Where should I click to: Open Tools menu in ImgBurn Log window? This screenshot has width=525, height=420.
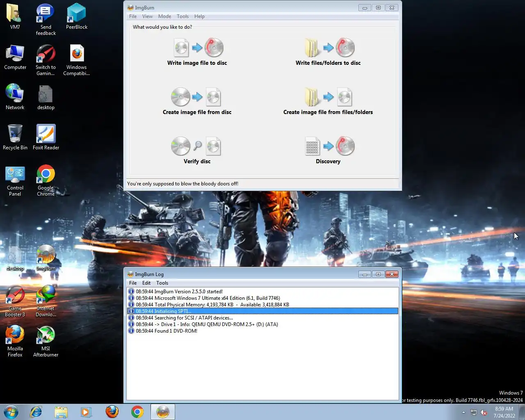click(162, 283)
